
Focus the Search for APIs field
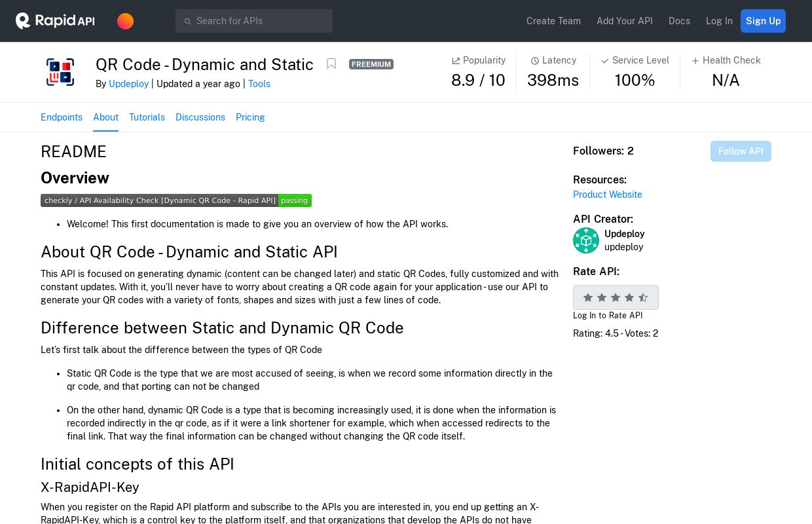254,21
